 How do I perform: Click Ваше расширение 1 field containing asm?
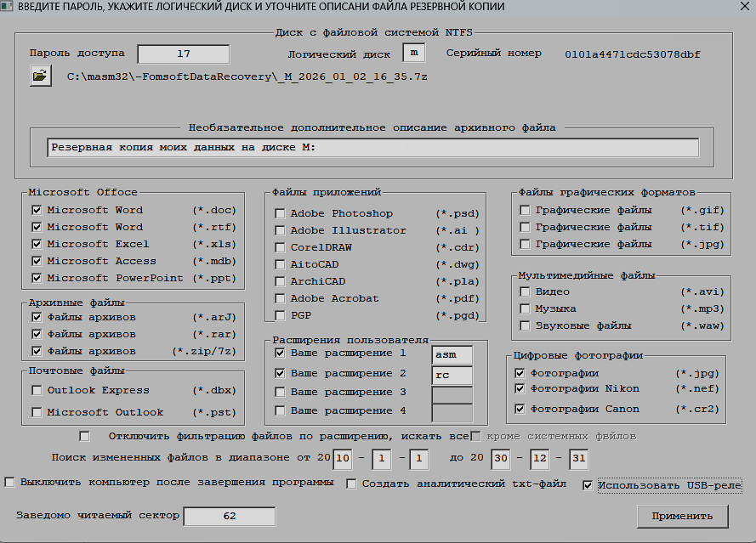click(x=452, y=354)
